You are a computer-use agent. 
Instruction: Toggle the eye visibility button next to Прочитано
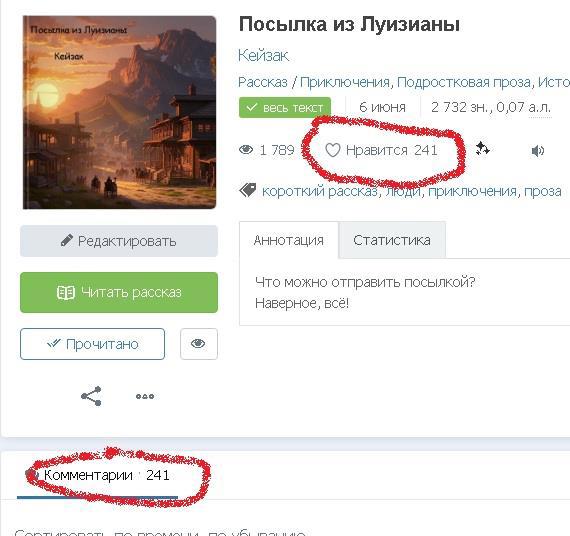(198, 344)
